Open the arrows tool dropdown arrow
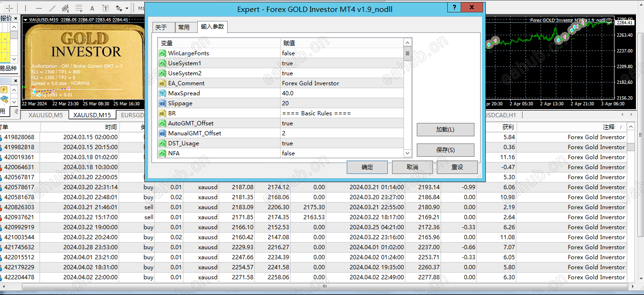This screenshot has width=644, height=295. pyautogui.click(x=127, y=8)
